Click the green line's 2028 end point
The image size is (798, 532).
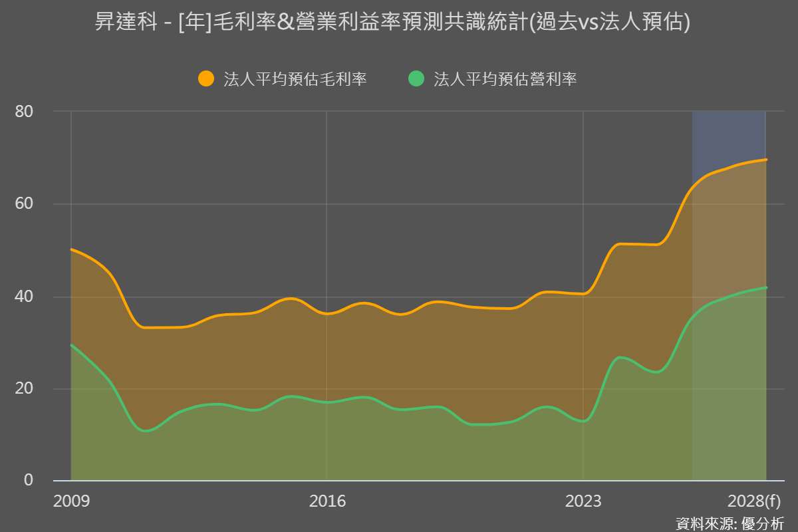click(x=765, y=288)
